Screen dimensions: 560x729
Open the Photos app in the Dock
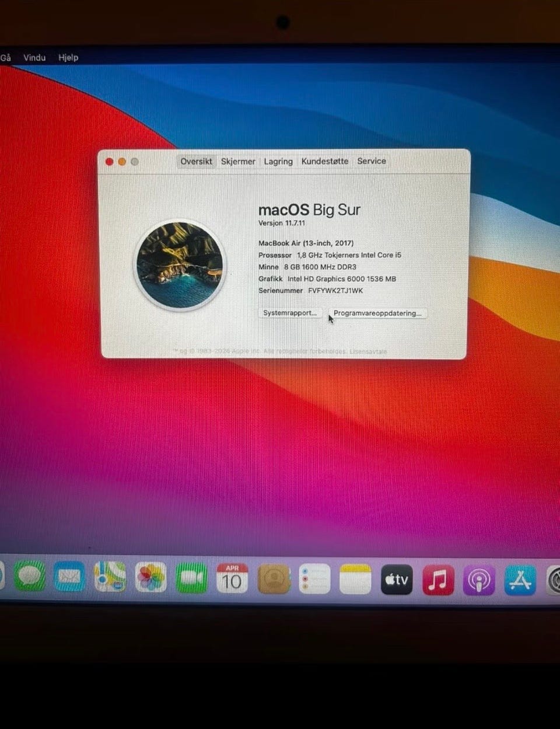[x=150, y=578]
